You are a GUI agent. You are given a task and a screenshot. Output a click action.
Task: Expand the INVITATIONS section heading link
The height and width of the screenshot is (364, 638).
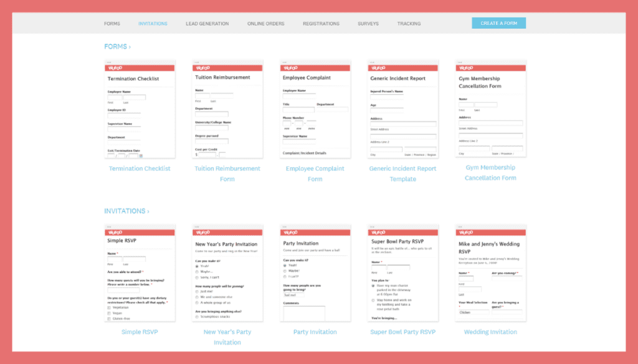126,212
